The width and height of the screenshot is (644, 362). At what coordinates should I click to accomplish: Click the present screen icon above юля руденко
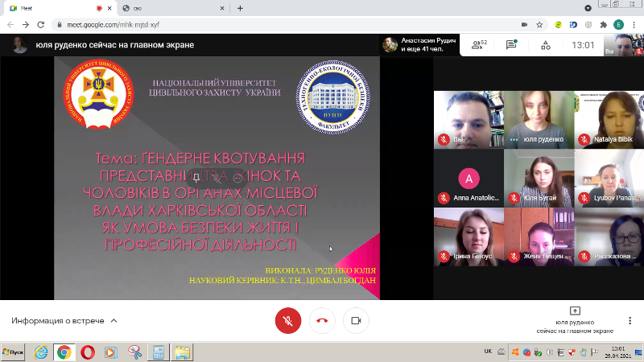pyautogui.click(x=575, y=311)
